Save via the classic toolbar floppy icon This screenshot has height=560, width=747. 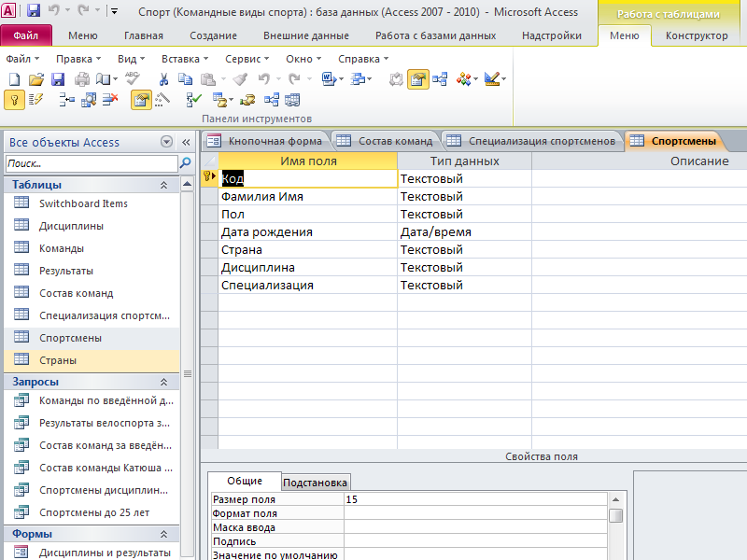[58, 79]
